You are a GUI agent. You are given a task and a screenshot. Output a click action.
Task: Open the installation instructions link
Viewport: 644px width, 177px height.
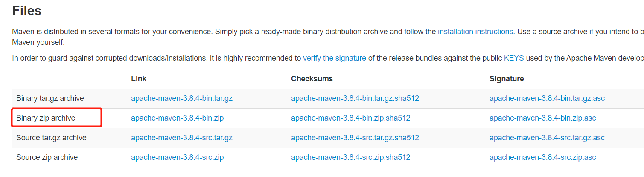coord(476,32)
